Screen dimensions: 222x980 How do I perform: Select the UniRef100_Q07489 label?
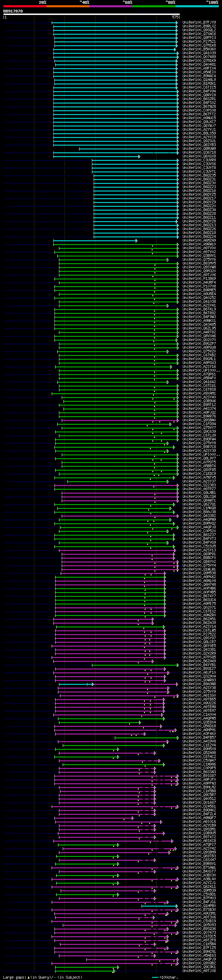(x=199, y=57)
